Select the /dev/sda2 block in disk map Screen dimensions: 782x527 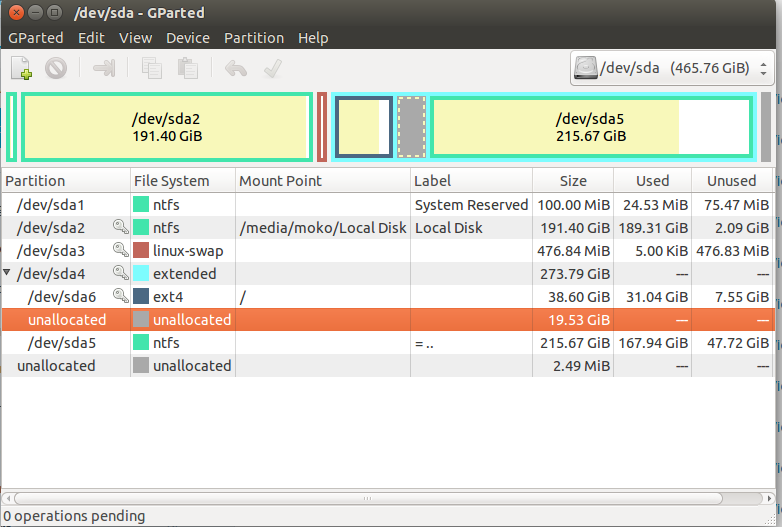tap(166, 126)
